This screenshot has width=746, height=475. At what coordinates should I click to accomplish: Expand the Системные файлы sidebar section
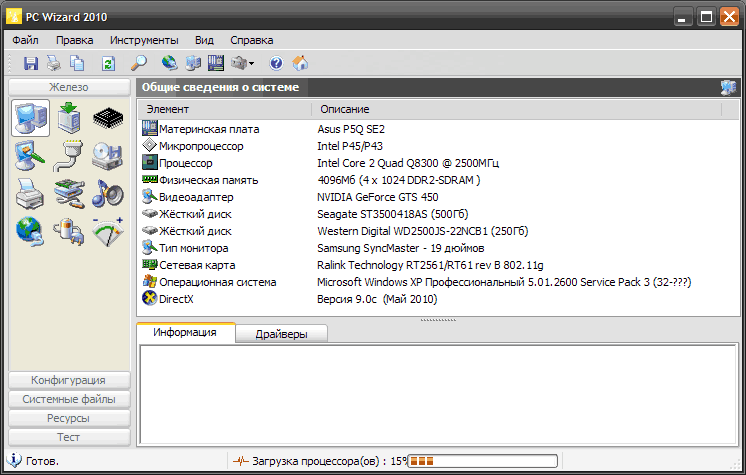(69, 399)
